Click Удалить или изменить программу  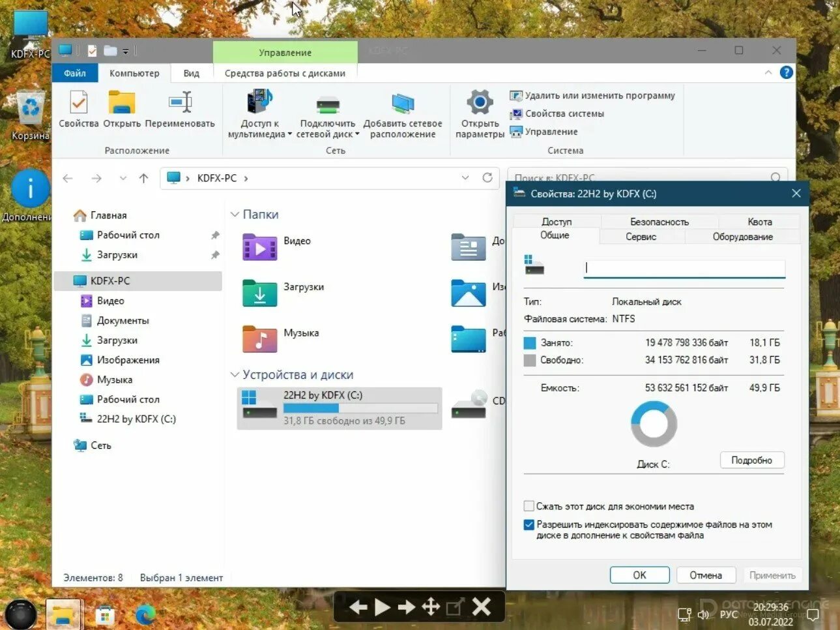592,95
